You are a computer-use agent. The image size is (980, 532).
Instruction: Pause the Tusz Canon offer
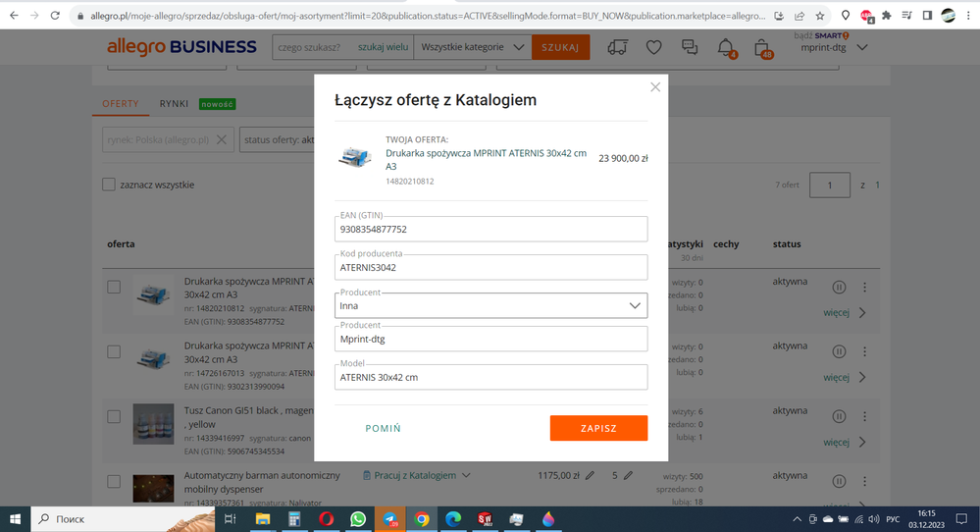(x=839, y=416)
